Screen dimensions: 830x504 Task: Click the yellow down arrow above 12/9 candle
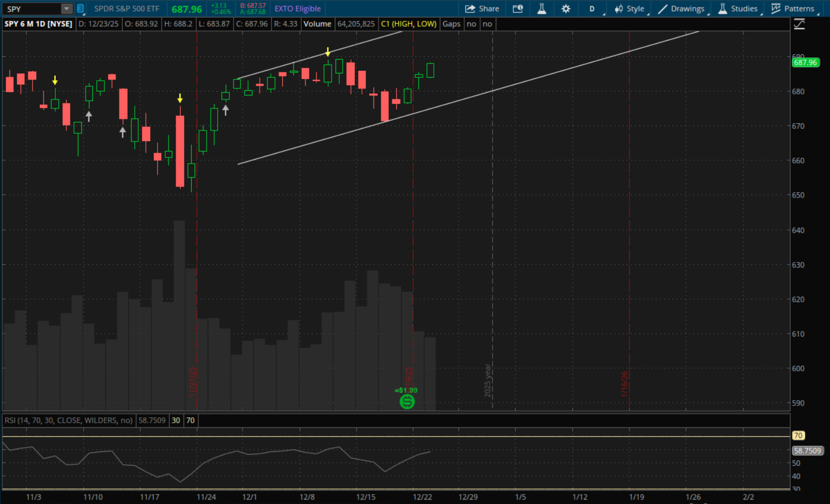click(x=328, y=52)
